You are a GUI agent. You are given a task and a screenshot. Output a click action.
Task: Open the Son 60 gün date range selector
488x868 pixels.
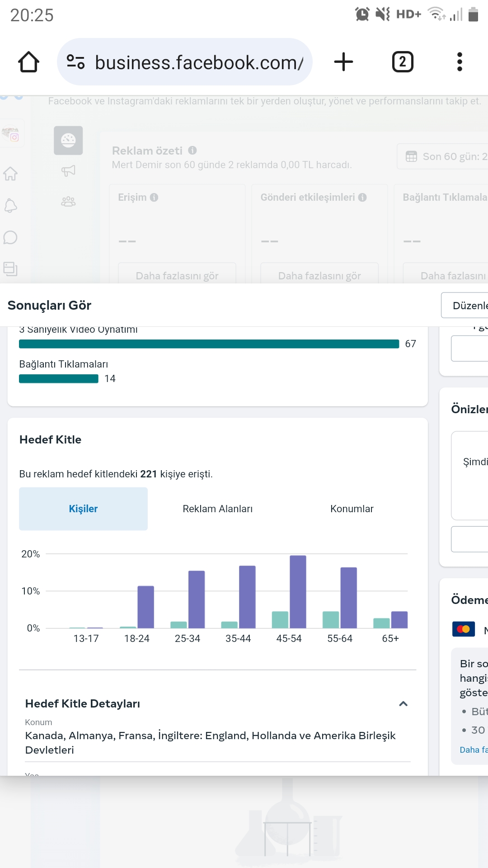click(443, 156)
